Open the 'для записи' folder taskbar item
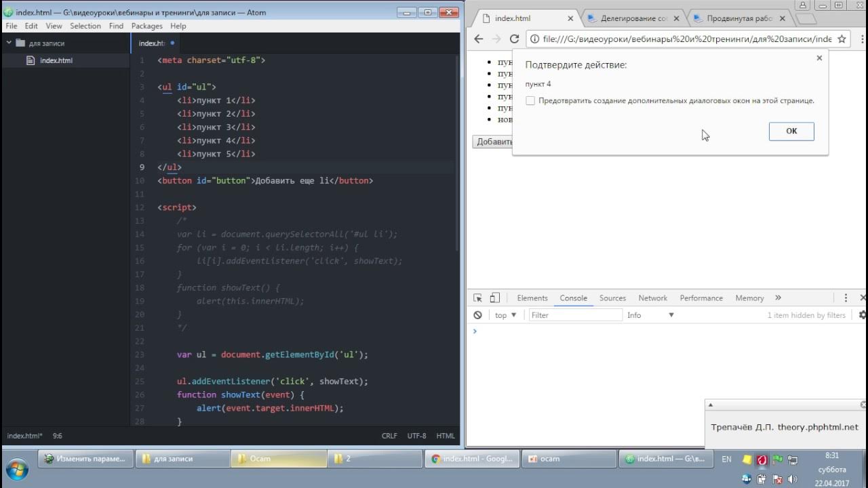Image resolution: width=868 pixels, height=488 pixels. click(x=182, y=459)
